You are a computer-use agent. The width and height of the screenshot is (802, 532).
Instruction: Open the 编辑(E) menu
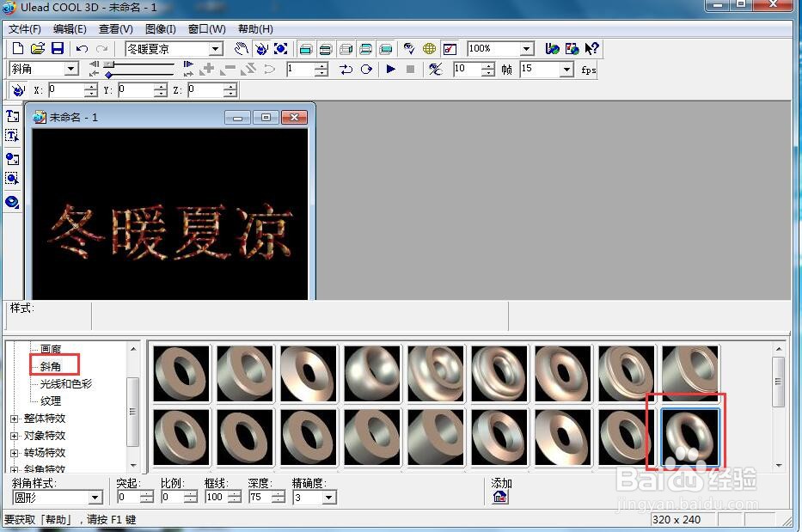pyautogui.click(x=70, y=29)
